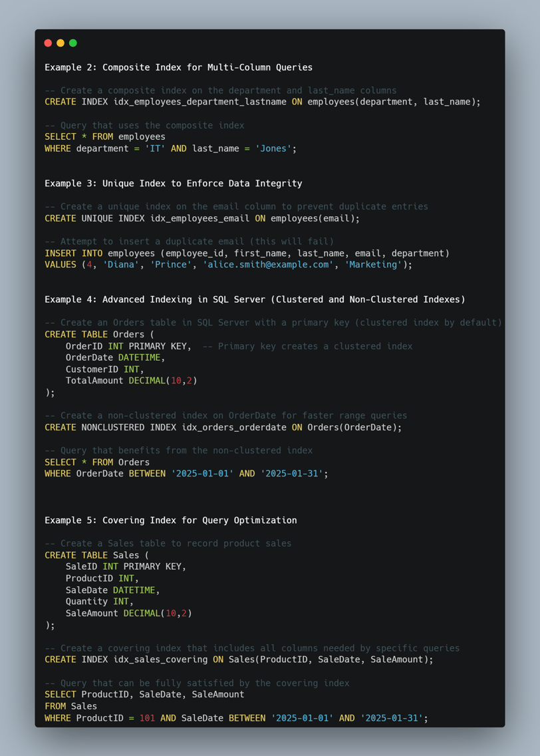Click the red close dot
This screenshot has height=756, width=540.
point(48,43)
